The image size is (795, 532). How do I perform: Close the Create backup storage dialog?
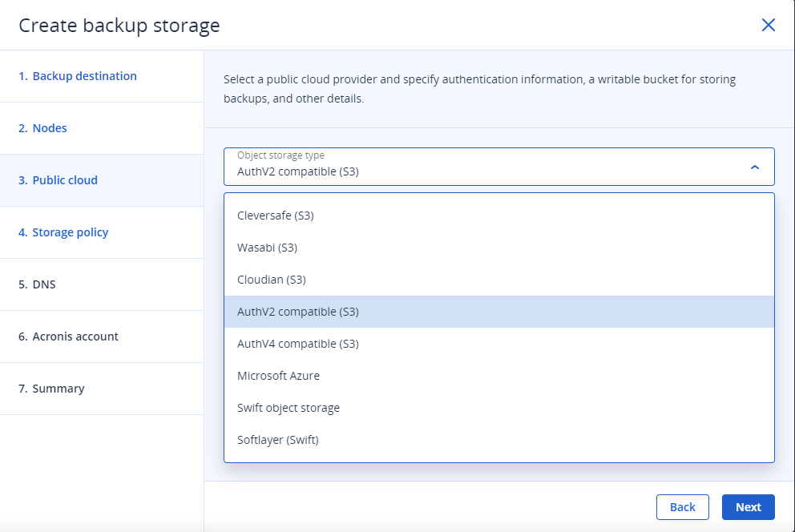tap(768, 25)
